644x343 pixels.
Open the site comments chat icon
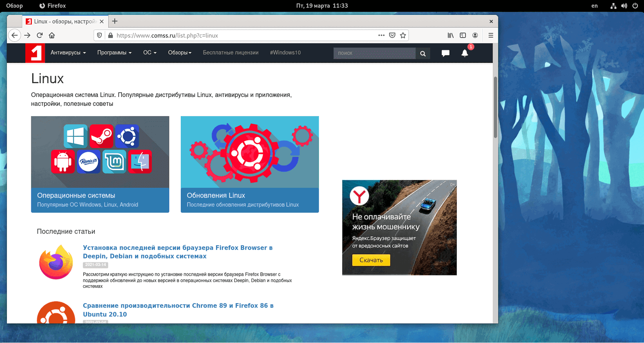coord(446,53)
